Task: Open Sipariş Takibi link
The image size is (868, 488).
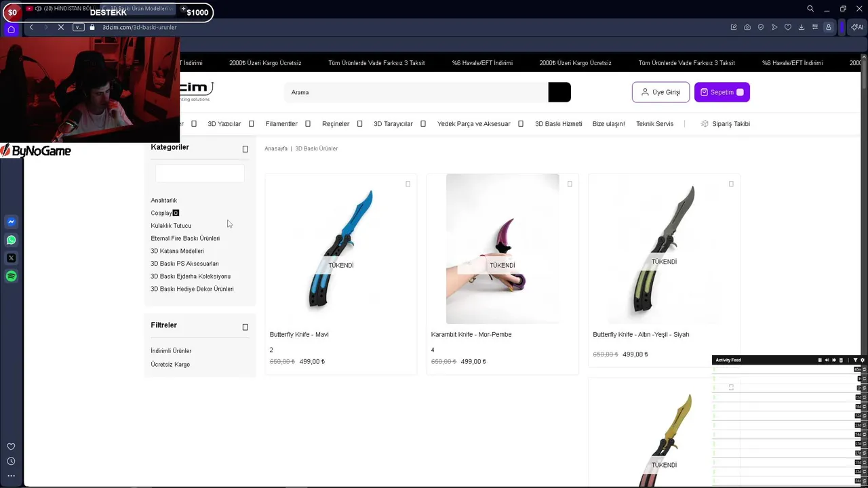Action: pyautogui.click(x=726, y=124)
